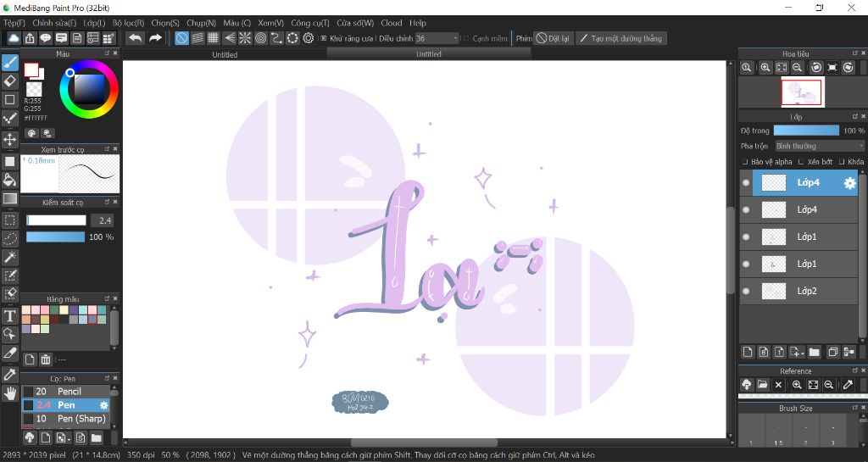Click the Đặt lại reset button
868x462 pixels.
tap(553, 38)
